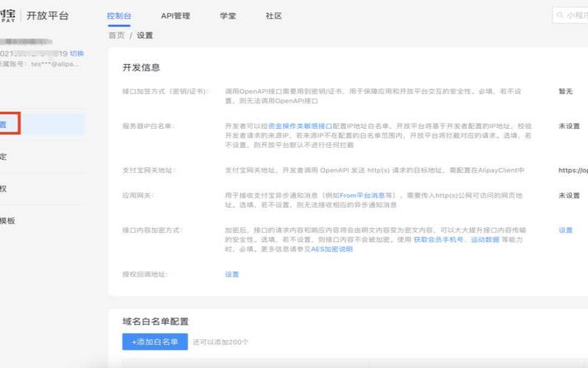Click 还可以添加200个 hint text
588x368 pixels.
[x=220, y=342]
